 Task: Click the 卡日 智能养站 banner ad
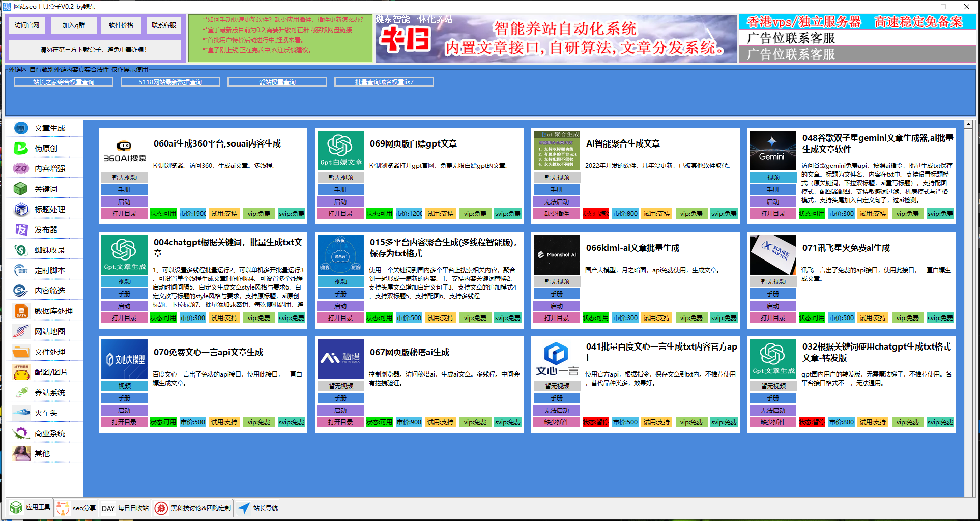tap(556, 39)
